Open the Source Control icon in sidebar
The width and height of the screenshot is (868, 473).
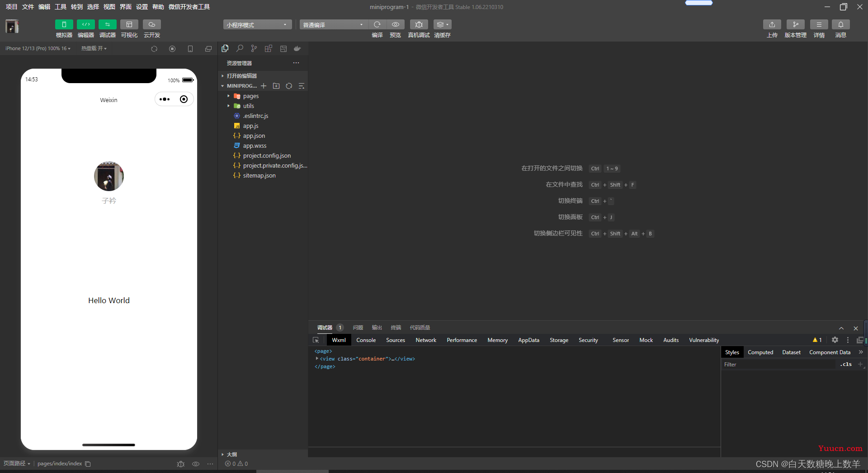point(254,48)
